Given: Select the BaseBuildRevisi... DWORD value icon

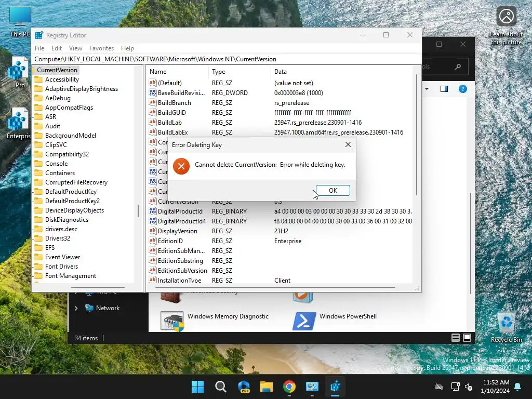Looking at the screenshot, I should [153, 92].
